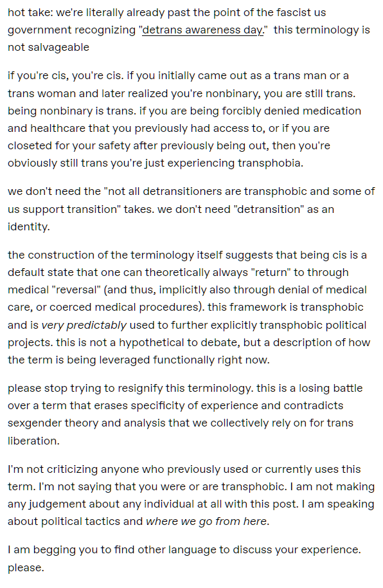Click the paragraph starting "the construction of"
The width and height of the screenshot is (383, 588).
(x=189, y=308)
